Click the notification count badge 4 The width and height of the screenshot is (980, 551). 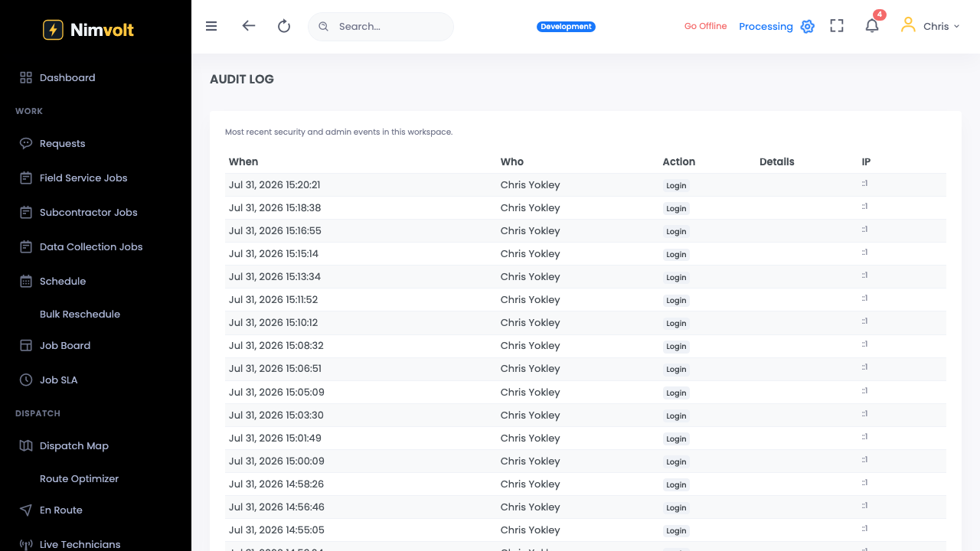click(880, 15)
